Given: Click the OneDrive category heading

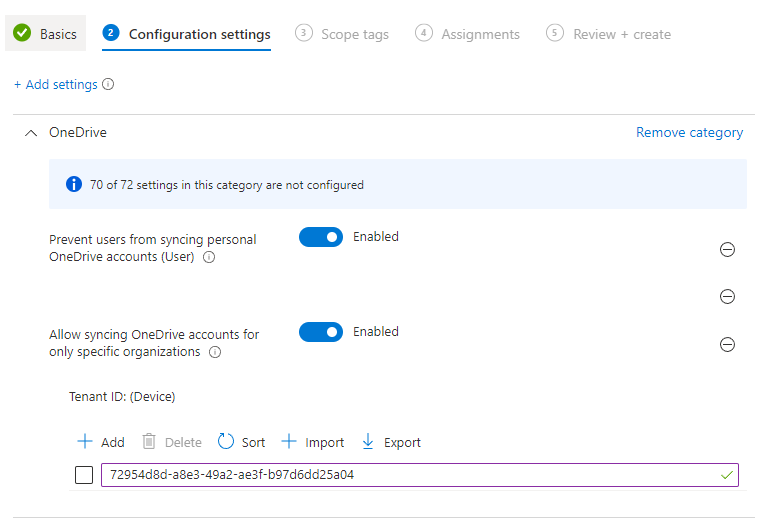Looking at the screenshot, I should point(78,132).
